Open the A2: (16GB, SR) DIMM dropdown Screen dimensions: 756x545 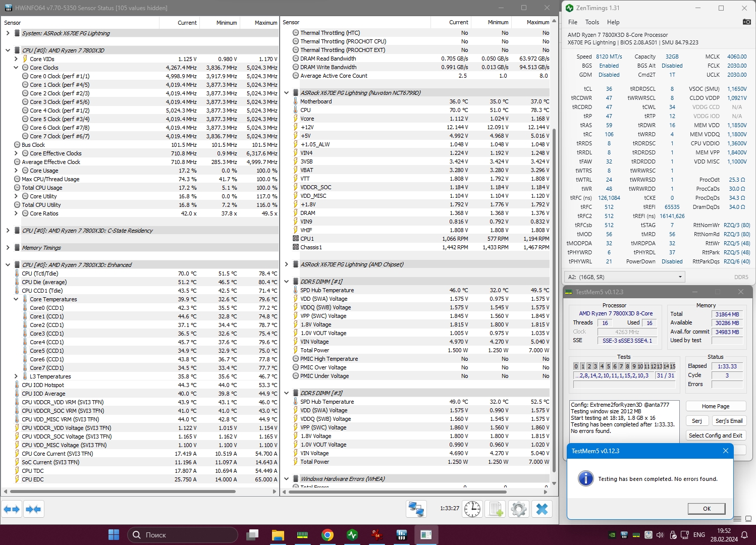625,277
